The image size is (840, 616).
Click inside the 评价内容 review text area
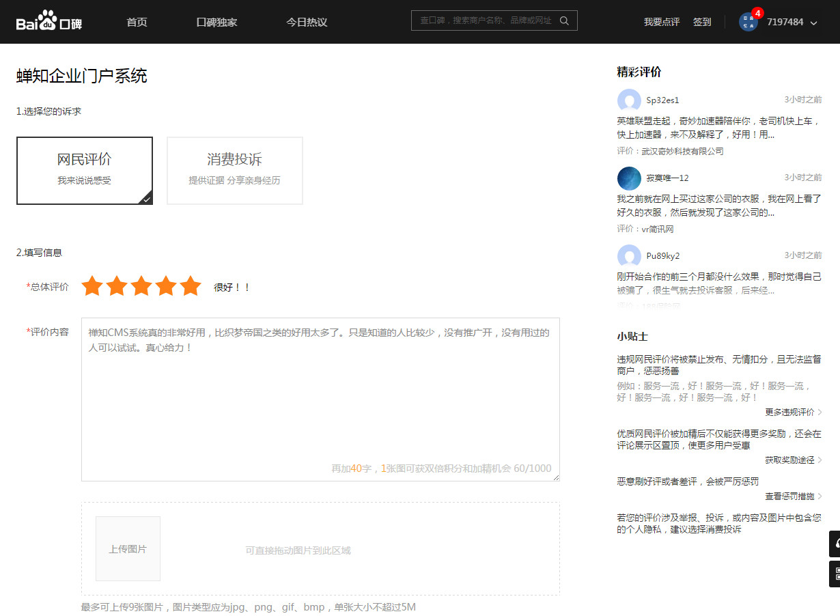pos(320,400)
